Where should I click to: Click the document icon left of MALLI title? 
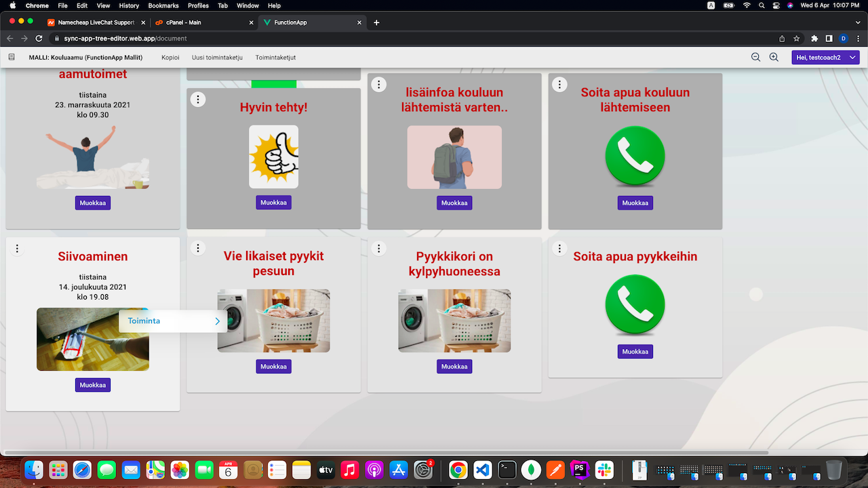click(12, 58)
